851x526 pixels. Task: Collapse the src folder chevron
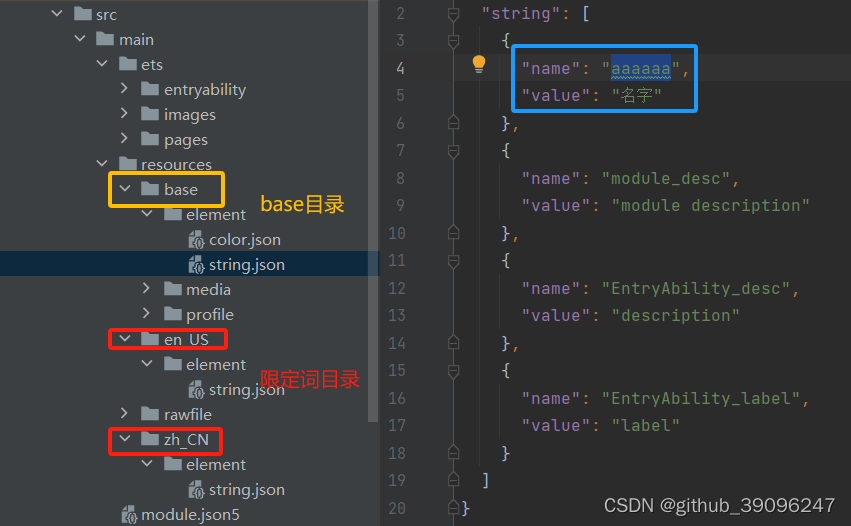[x=57, y=13]
